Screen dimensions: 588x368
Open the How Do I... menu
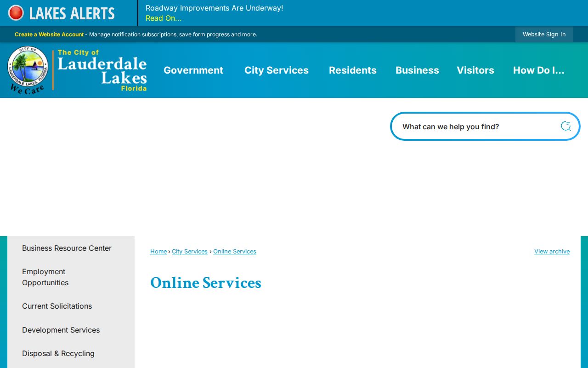coord(539,70)
